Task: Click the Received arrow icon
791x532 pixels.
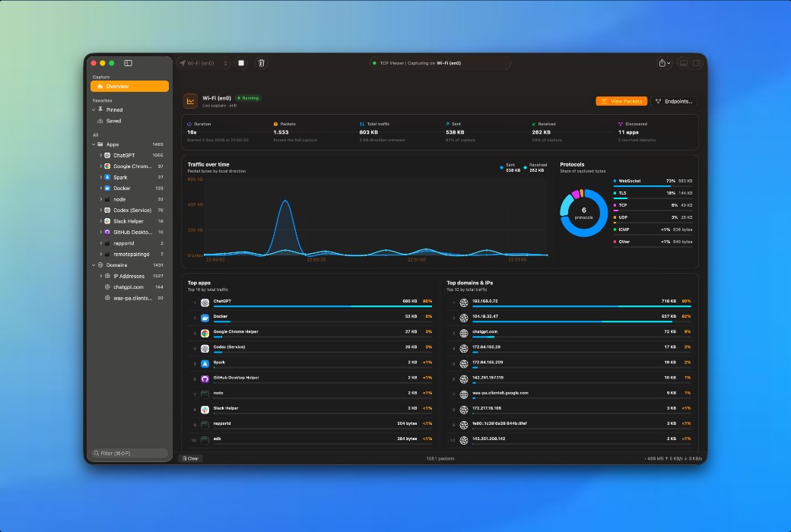Action: click(534, 124)
